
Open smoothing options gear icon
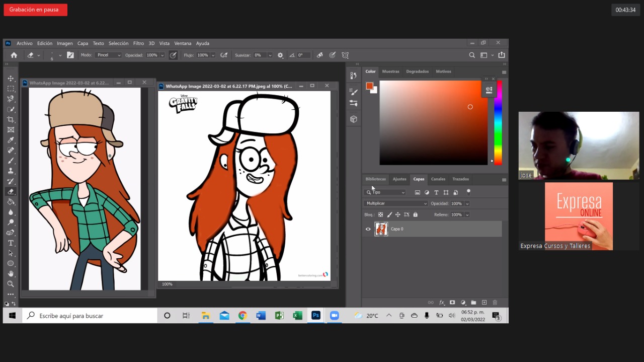[x=280, y=55]
